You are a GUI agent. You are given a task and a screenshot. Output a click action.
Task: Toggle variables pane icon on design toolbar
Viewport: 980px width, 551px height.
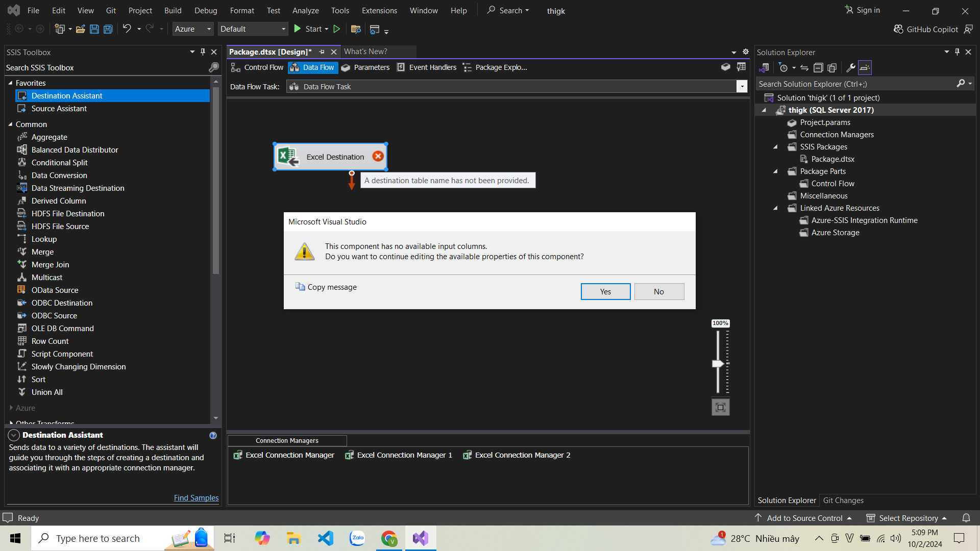(x=741, y=67)
